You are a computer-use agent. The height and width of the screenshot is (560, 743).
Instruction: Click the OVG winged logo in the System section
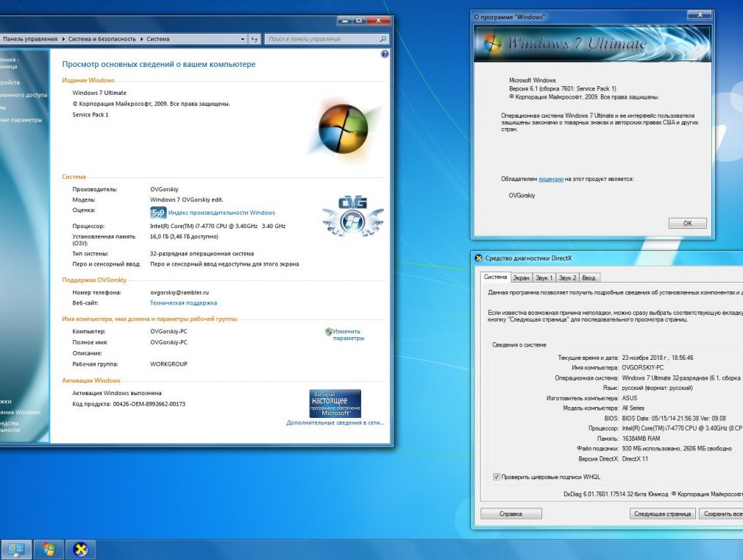(353, 216)
